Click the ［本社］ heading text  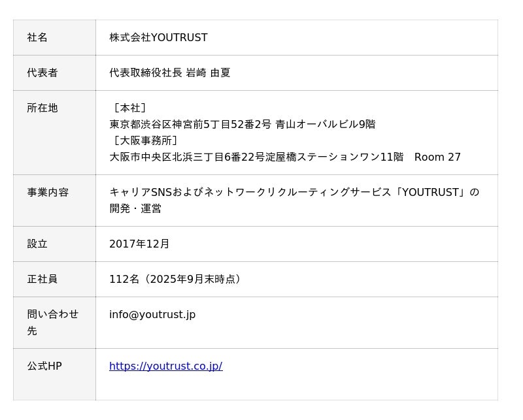(x=129, y=108)
